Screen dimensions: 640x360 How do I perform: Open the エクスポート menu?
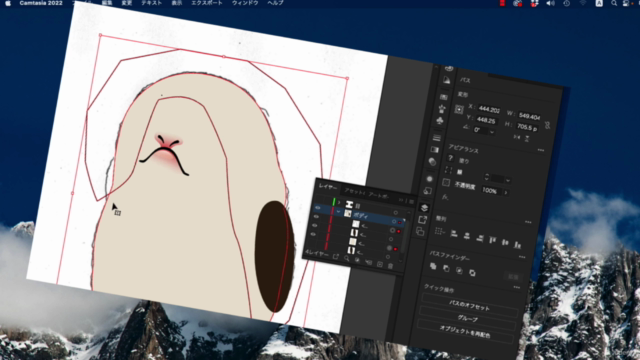click(x=207, y=3)
